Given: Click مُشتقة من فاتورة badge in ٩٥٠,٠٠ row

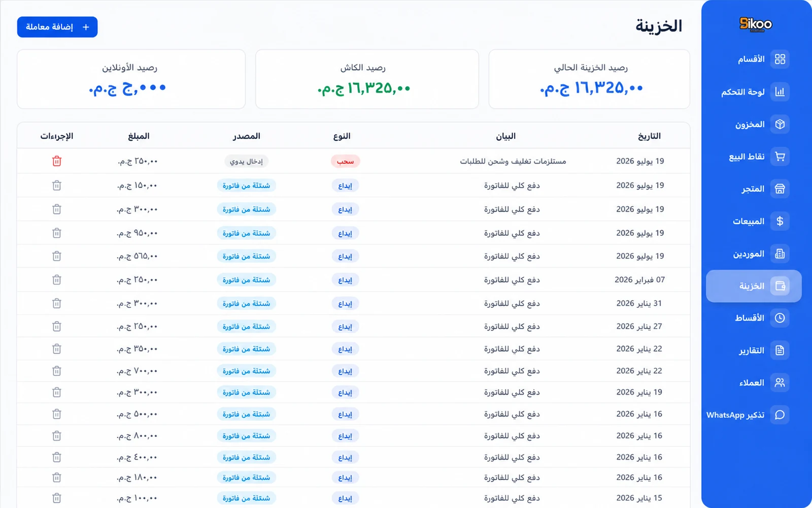Looking at the screenshot, I should tap(246, 233).
